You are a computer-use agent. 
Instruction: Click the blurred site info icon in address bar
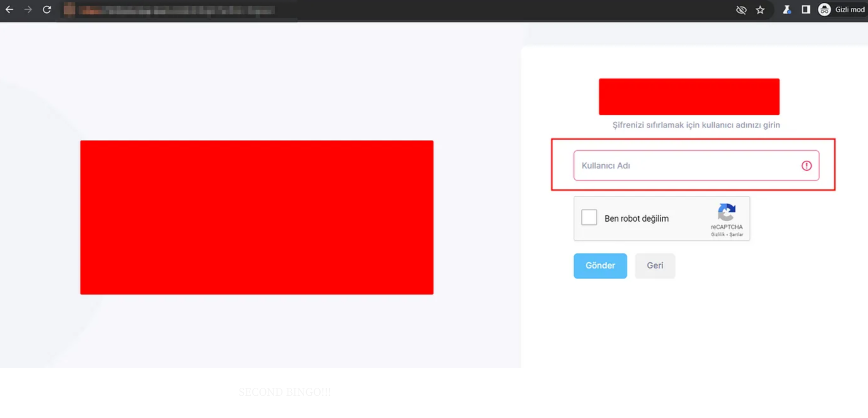pyautogui.click(x=69, y=10)
